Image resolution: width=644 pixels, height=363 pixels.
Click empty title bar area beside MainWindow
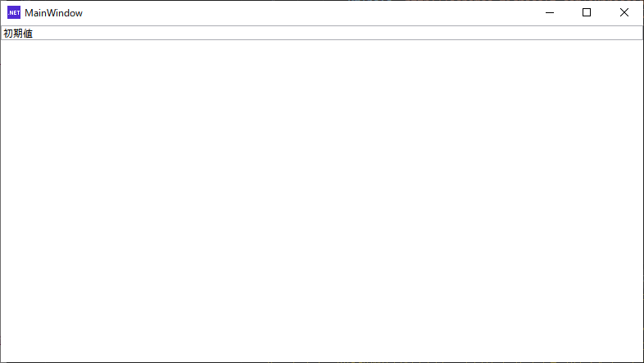click(x=308, y=13)
